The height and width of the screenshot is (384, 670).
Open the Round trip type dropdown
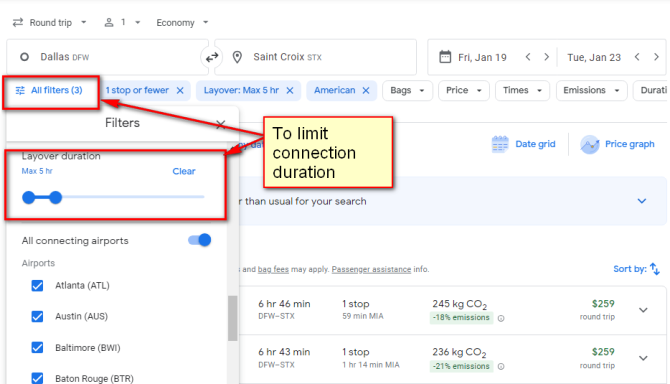tap(50, 23)
